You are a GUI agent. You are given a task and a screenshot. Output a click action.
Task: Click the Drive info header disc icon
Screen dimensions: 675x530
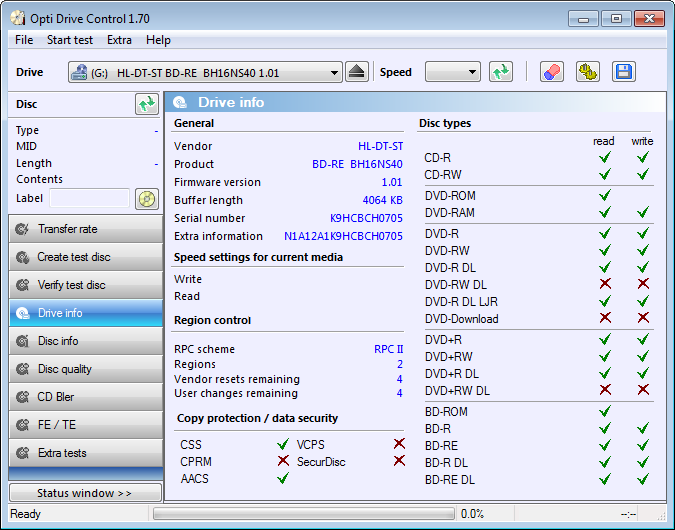pyautogui.click(x=180, y=102)
